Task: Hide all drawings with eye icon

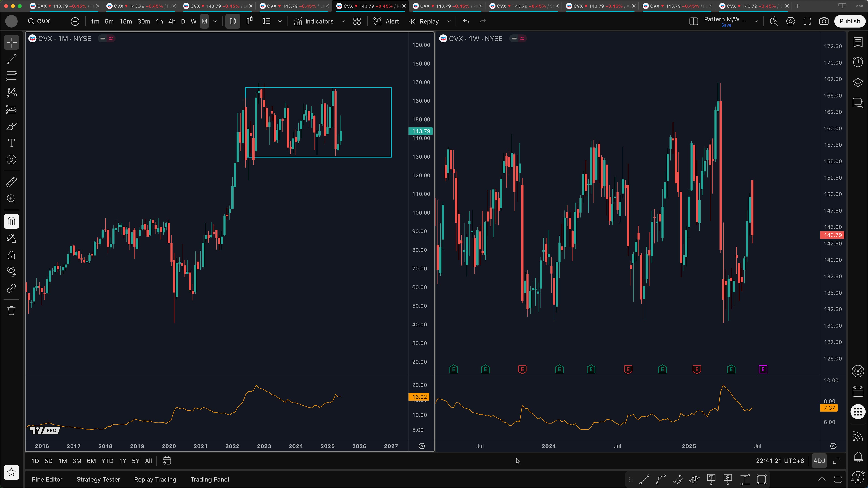Action: pos(12,271)
